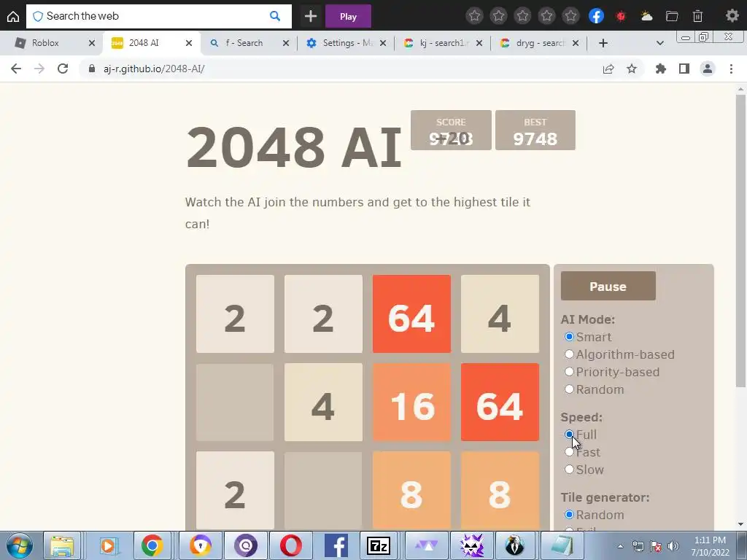Open the settings gear in the top right

[x=732, y=16]
